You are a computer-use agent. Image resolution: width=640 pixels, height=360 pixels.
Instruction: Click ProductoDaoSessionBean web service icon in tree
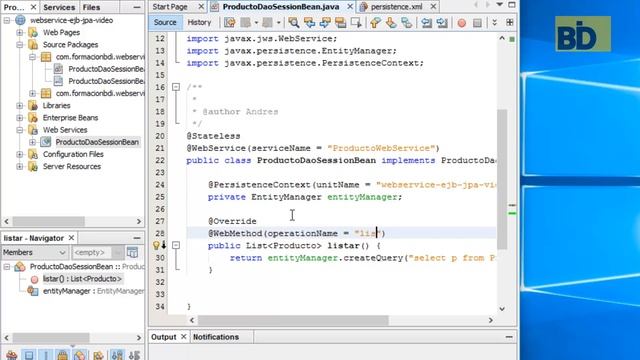[x=46, y=142]
